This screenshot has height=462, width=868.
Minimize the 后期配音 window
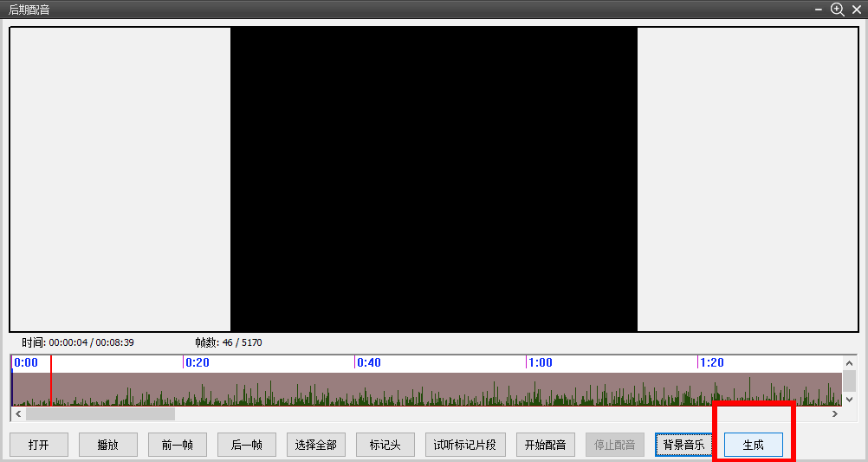coord(819,10)
